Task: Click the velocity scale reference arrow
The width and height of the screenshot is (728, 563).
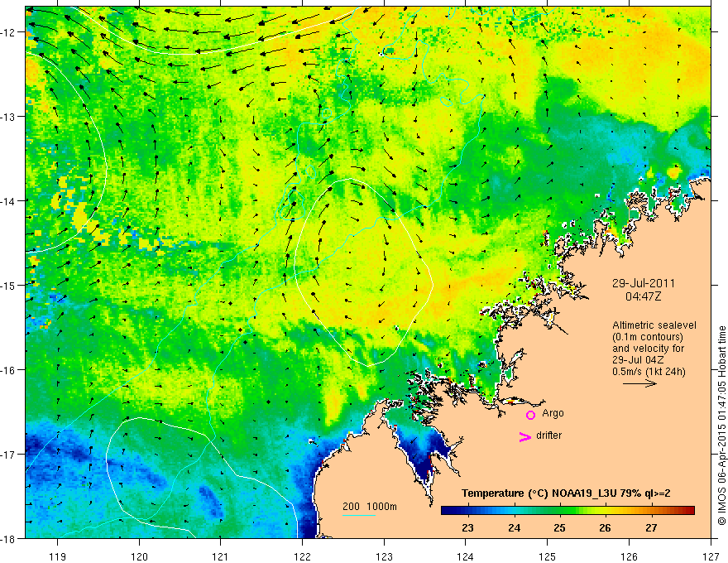Action: click(x=639, y=383)
